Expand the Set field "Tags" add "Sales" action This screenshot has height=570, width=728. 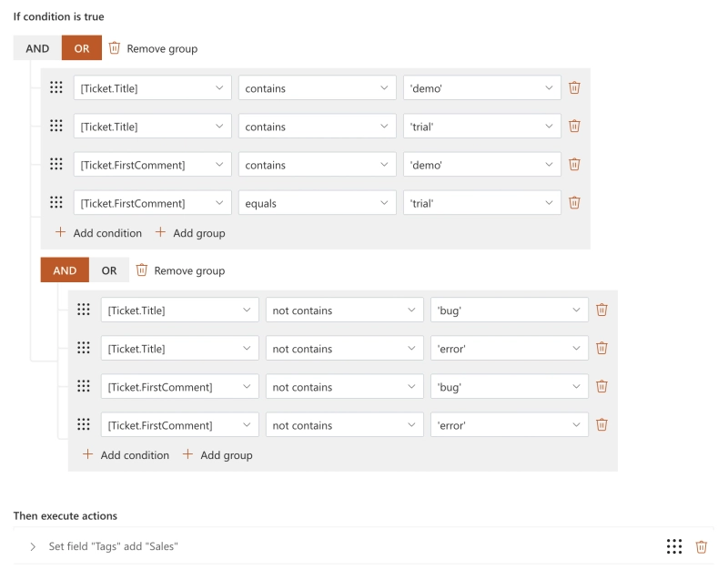pyautogui.click(x=33, y=546)
